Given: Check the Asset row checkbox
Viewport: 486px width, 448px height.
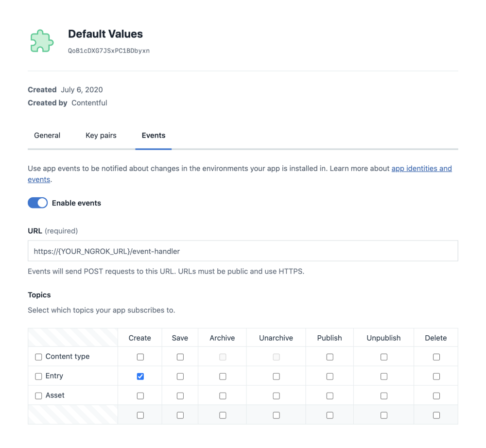Looking at the screenshot, I should [38, 396].
